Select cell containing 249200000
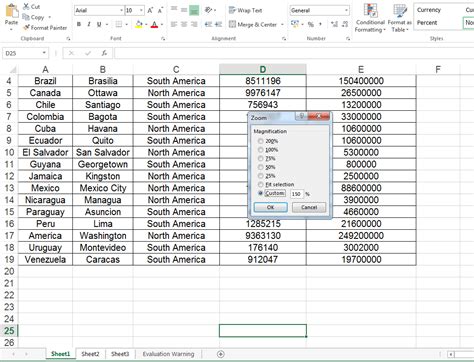Image resolution: width=474 pixels, height=362 pixels. (361, 236)
